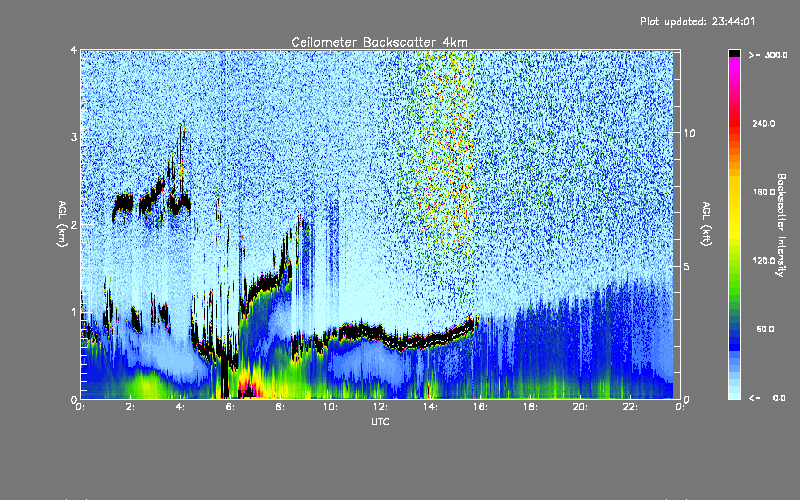Click the '8:' tick on UTC axis

click(281, 407)
